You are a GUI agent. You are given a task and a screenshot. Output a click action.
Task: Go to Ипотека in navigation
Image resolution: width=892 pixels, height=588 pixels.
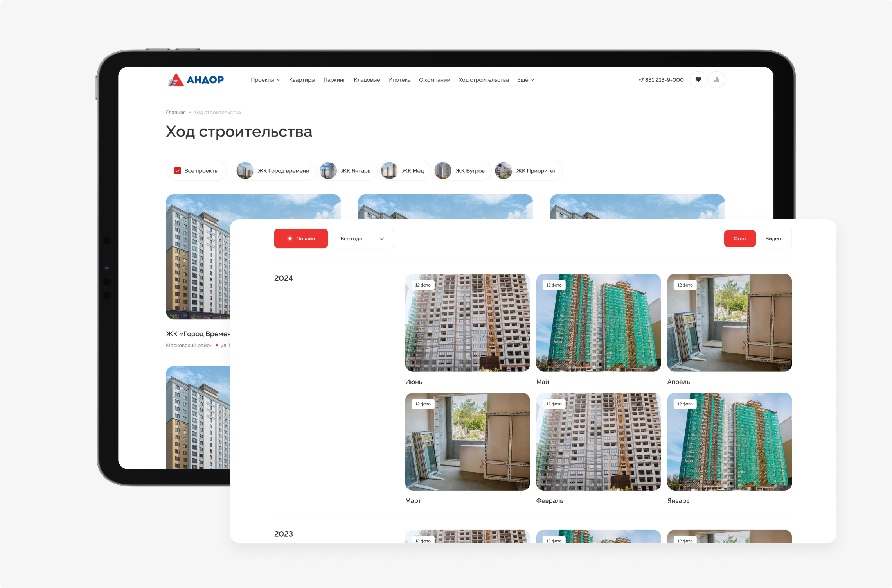(399, 80)
